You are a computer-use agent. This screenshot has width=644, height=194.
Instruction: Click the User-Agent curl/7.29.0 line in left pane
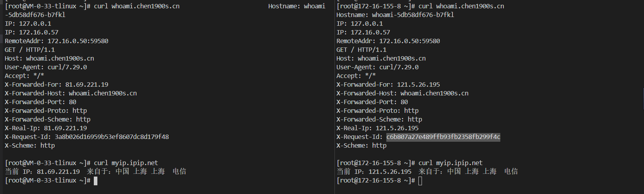point(46,67)
